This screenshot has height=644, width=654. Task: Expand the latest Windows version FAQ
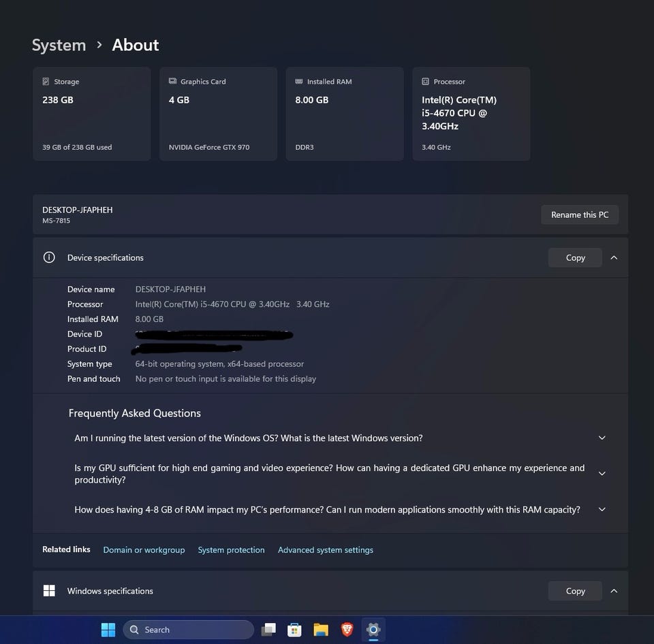tap(602, 438)
